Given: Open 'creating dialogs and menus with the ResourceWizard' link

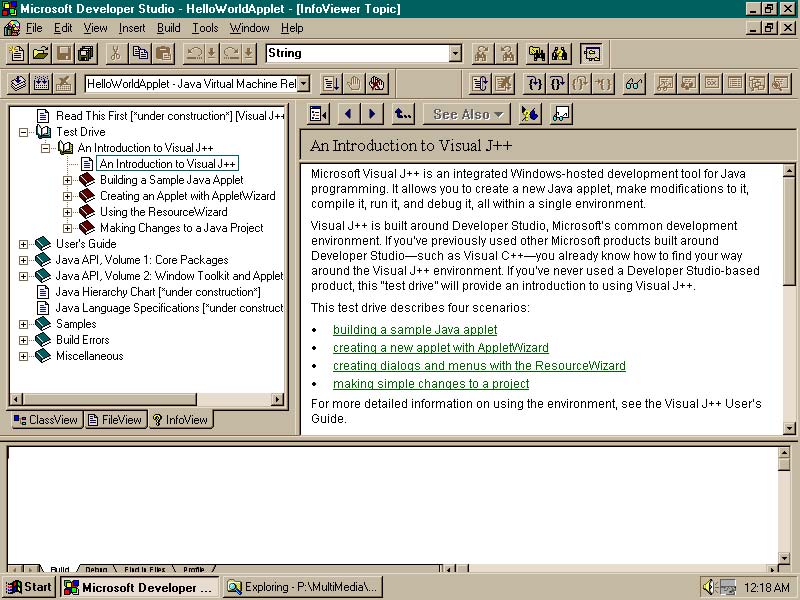Looking at the screenshot, I should tap(479, 365).
